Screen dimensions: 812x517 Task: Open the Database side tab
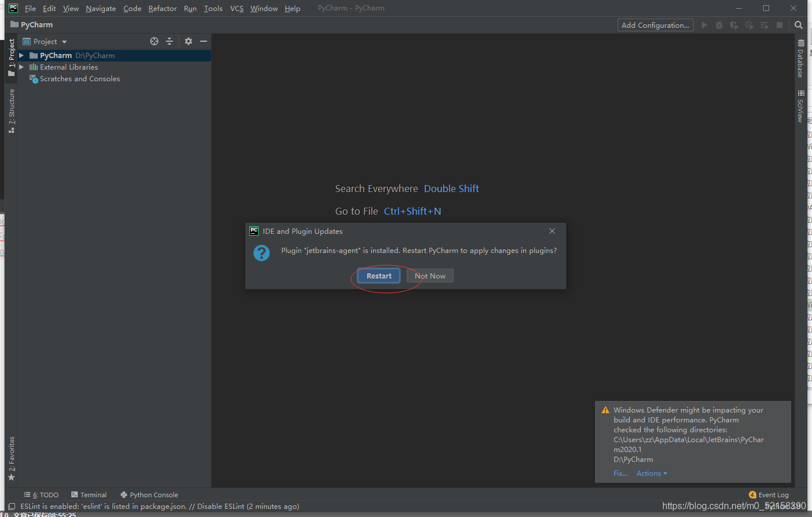[800, 58]
